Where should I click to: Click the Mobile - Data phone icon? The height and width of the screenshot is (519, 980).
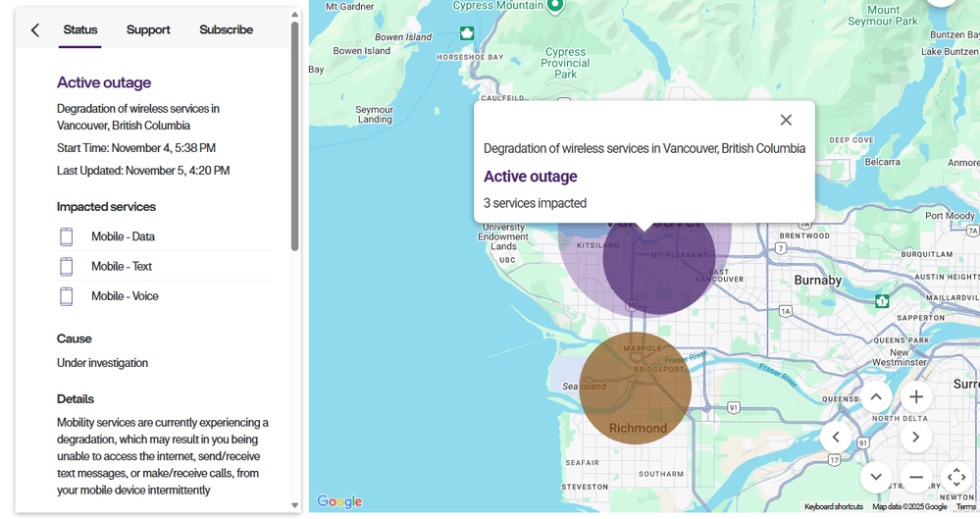67,236
